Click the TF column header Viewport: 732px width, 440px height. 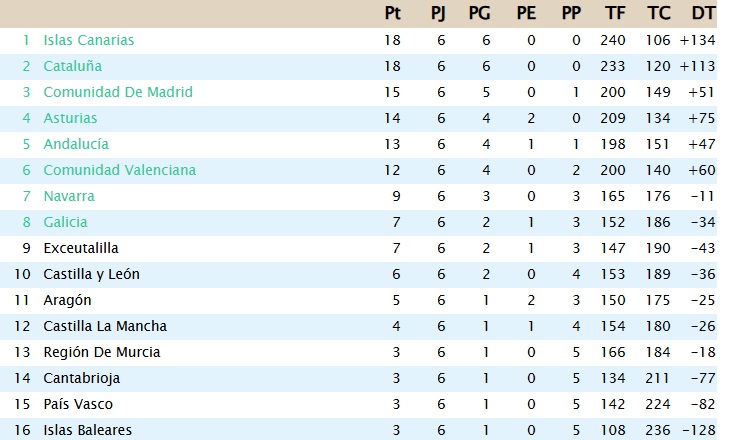[x=615, y=14]
